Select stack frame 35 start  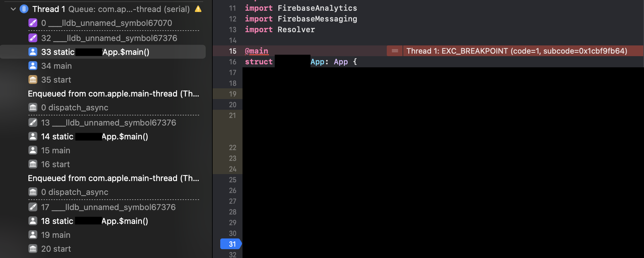click(x=56, y=80)
